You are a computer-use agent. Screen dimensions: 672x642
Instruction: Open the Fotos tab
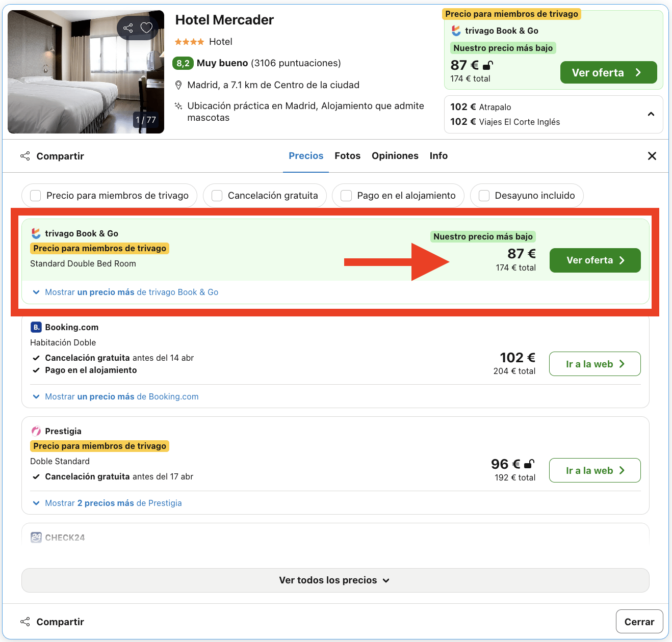pos(348,156)
